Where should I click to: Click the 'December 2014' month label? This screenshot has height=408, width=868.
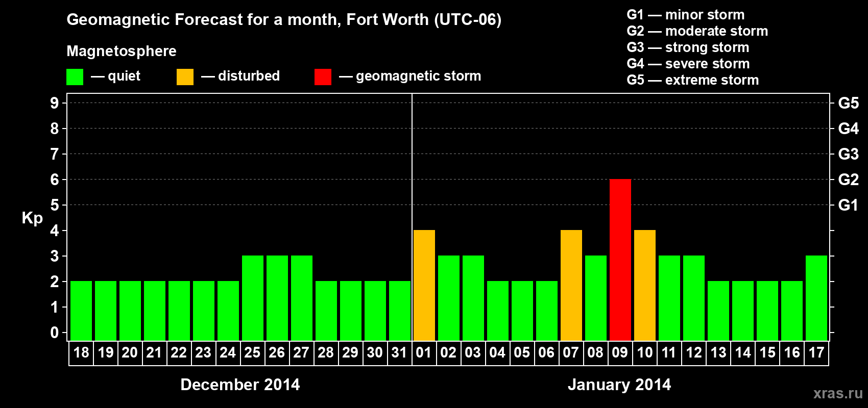[240, 385]
